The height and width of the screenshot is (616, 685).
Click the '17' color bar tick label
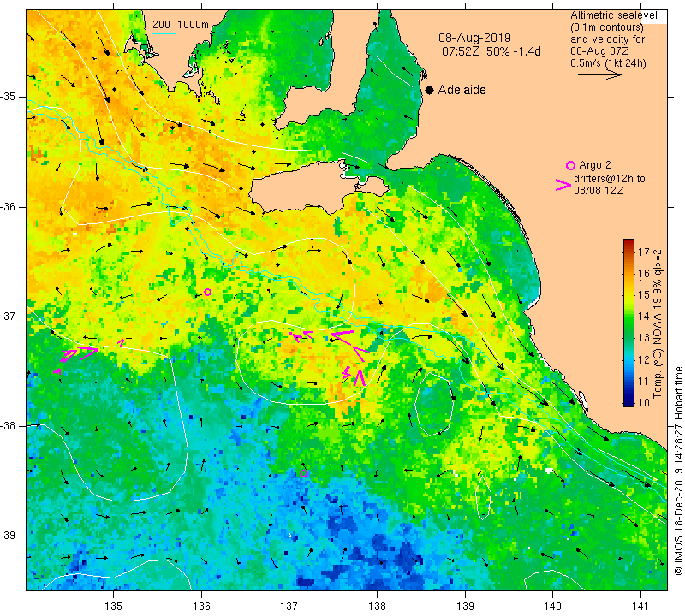[644, 252]
